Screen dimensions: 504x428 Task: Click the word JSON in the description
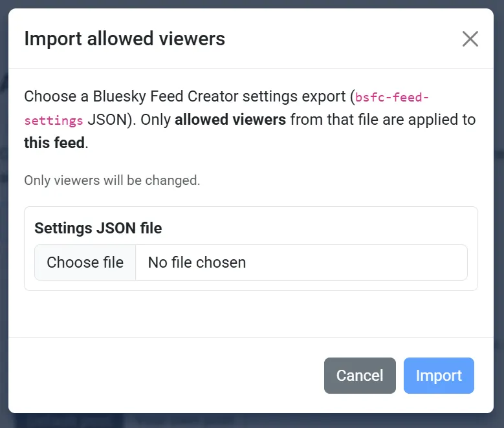(107, 120)
